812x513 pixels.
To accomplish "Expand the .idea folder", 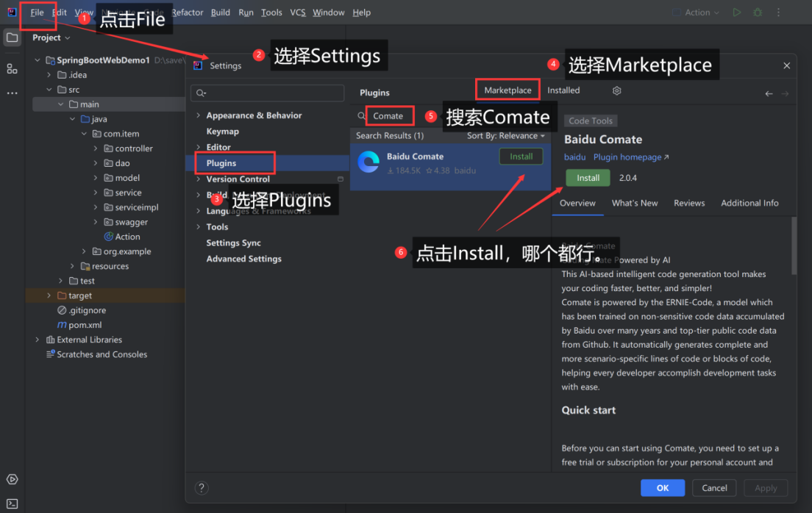I will (49, 74).
